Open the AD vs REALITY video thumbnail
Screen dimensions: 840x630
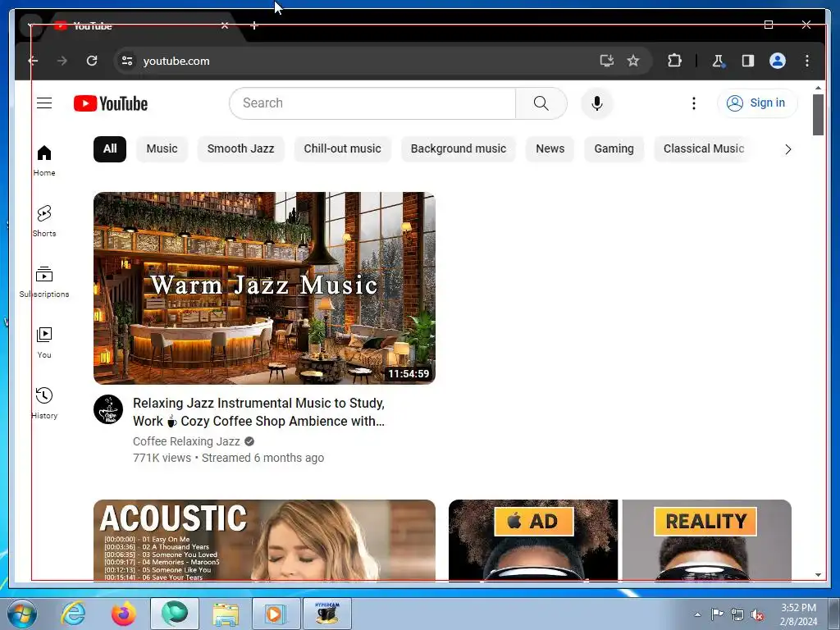pos(620,540)
